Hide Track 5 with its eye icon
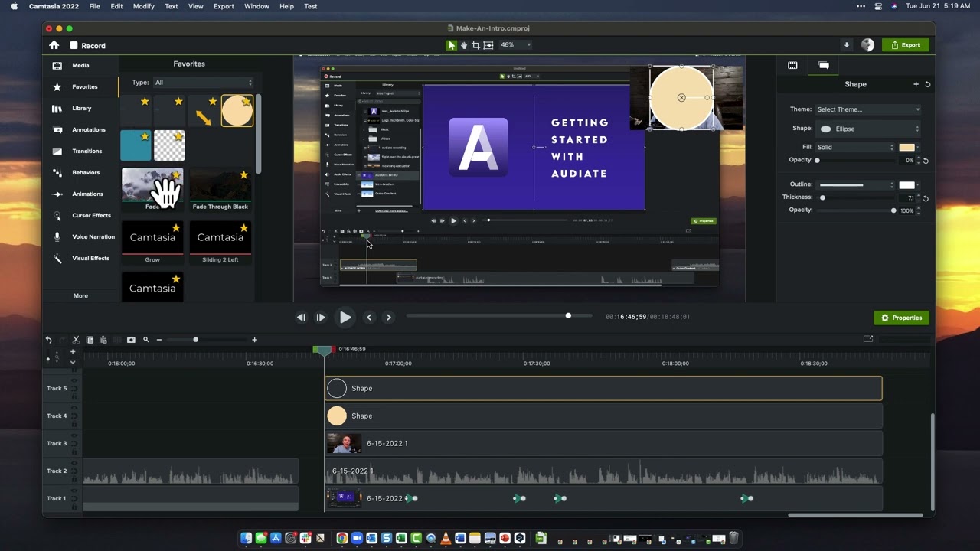The height and width of the screenshot is (551, 980). pos(74,380)
